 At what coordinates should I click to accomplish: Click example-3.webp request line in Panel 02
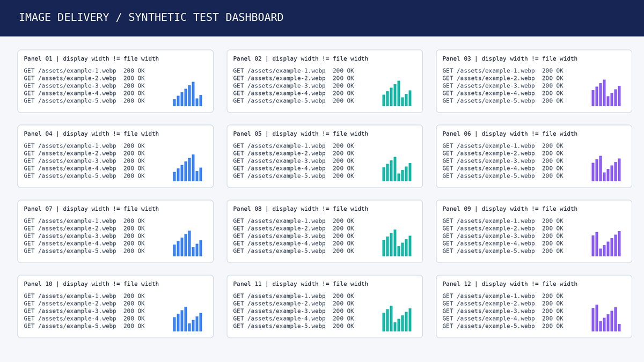pyautogui.click(x=294, y=86)
